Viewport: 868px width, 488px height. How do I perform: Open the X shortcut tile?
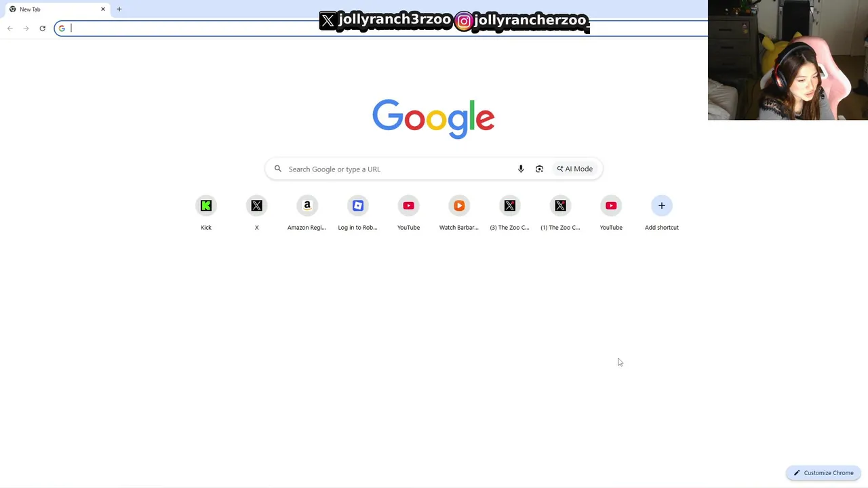pyautogui.click(x=256, y=213)
